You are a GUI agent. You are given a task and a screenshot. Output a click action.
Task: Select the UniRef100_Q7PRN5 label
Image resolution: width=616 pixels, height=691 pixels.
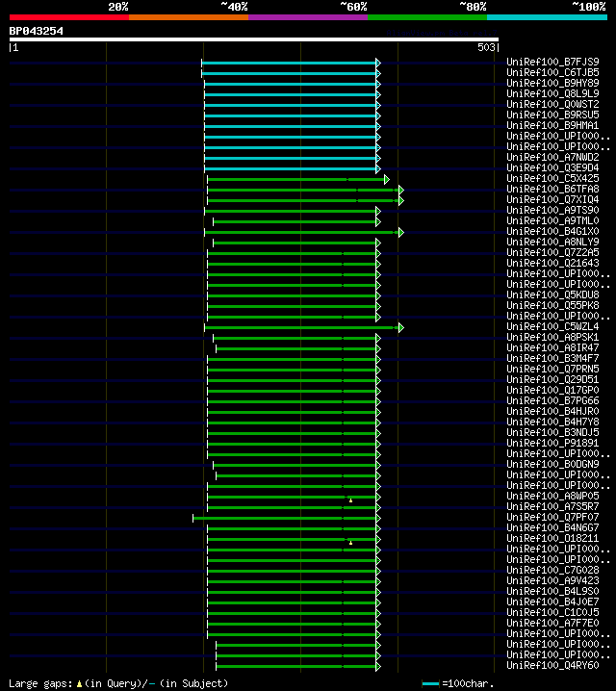click(x=552, y=369)
